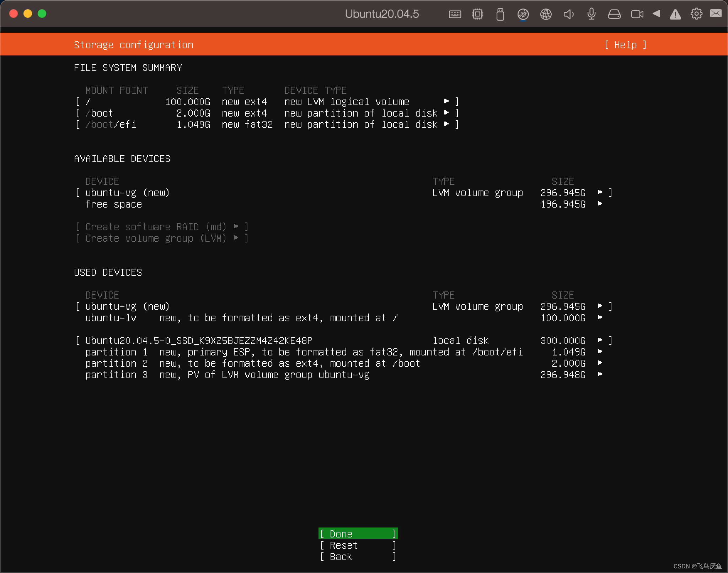Viewport: 728px width, 573px height.
Task: Expand the arrow on the / mount point row
Action: tap(446, 101)
